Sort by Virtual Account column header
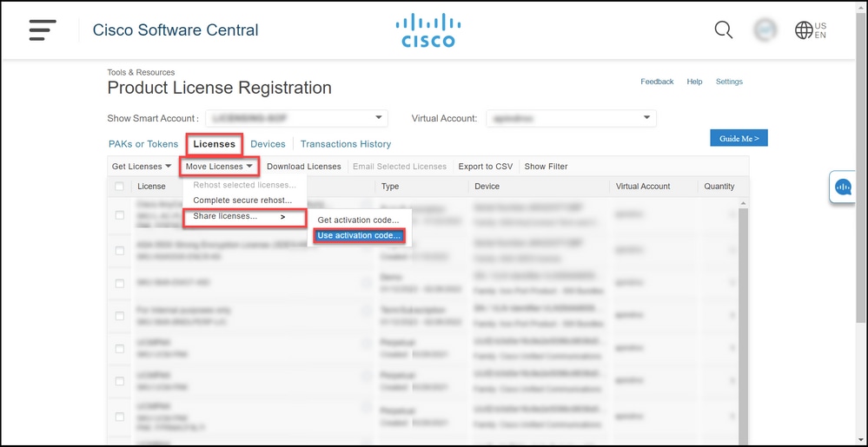The width and height of the screenshot is (868, 447). click(643, 187)
